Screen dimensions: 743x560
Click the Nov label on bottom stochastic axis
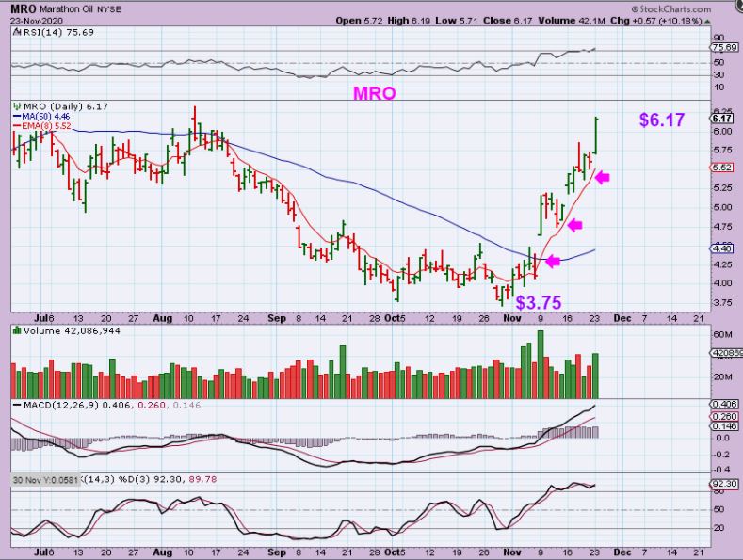(x=512, y=552)
